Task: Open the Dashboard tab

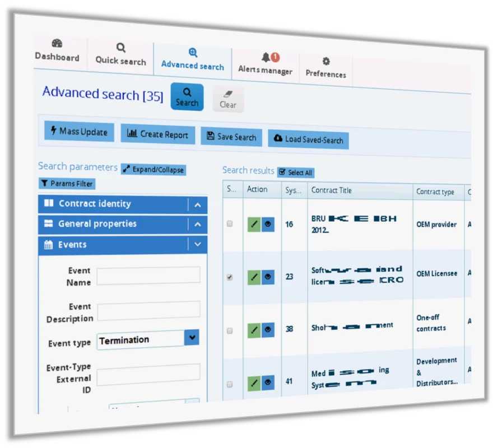Action: [x=57, y=52]
